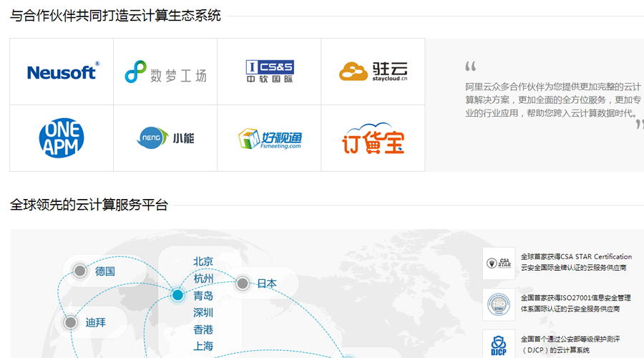Select the 迪拜 map node marker
The width and height of the screenshot is (644, 358).
pyautogui.click(x=71, y=322)
